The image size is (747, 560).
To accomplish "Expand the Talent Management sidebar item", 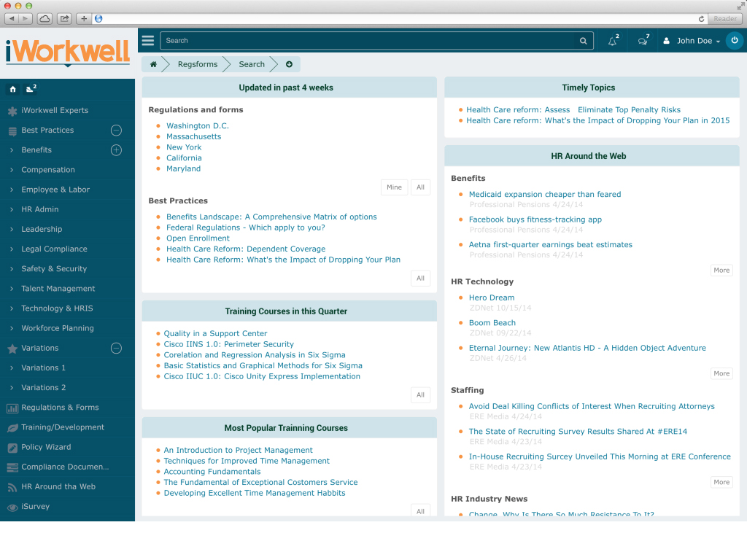I will 58,289.
